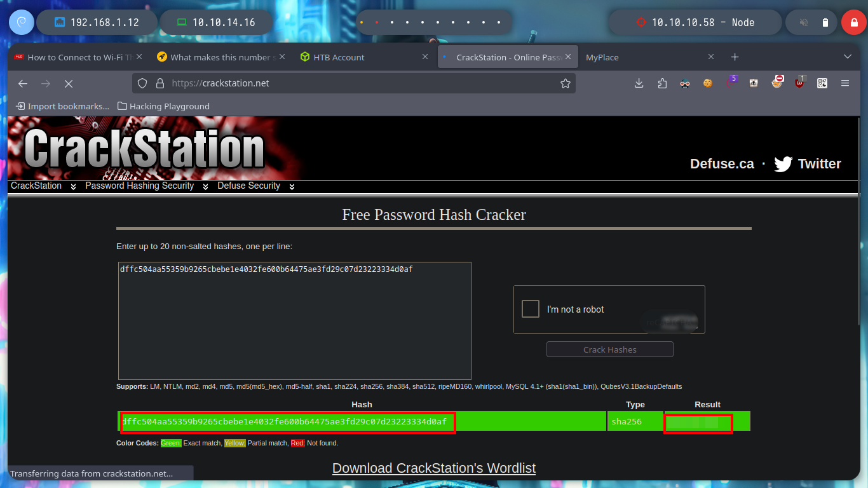
Task: Click the battery status icon
Action: tap(825, 23)
